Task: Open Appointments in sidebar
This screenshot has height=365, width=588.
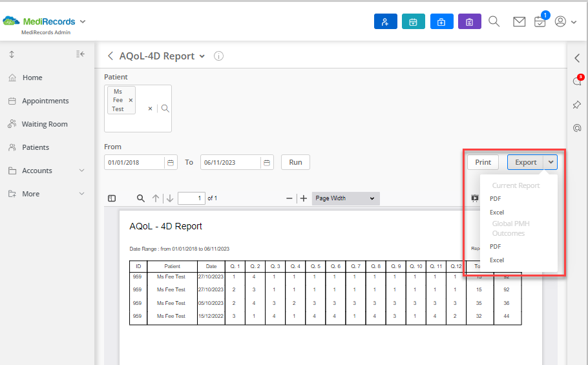Action: (45, 101)
